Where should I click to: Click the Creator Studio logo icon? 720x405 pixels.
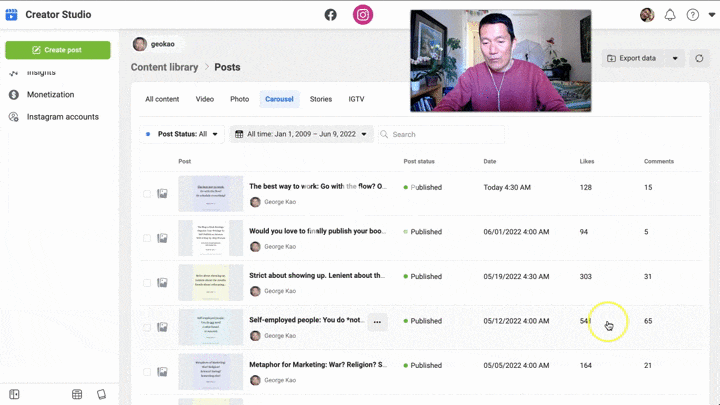point(11,15)
